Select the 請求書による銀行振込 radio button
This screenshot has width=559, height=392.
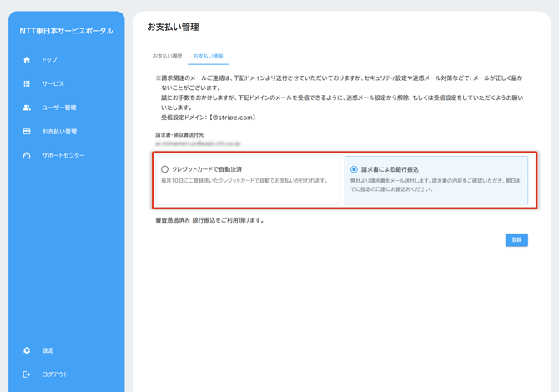[x=355, y=169]
